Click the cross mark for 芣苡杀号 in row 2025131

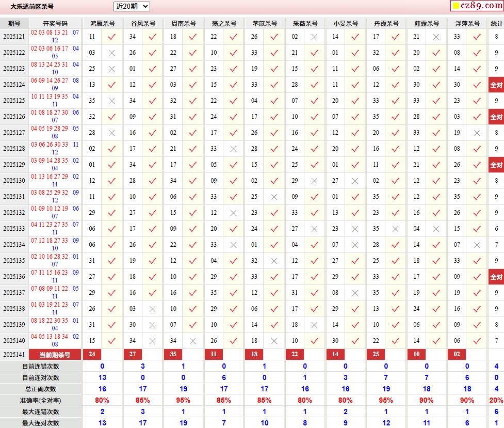click(x=274, y=197)
